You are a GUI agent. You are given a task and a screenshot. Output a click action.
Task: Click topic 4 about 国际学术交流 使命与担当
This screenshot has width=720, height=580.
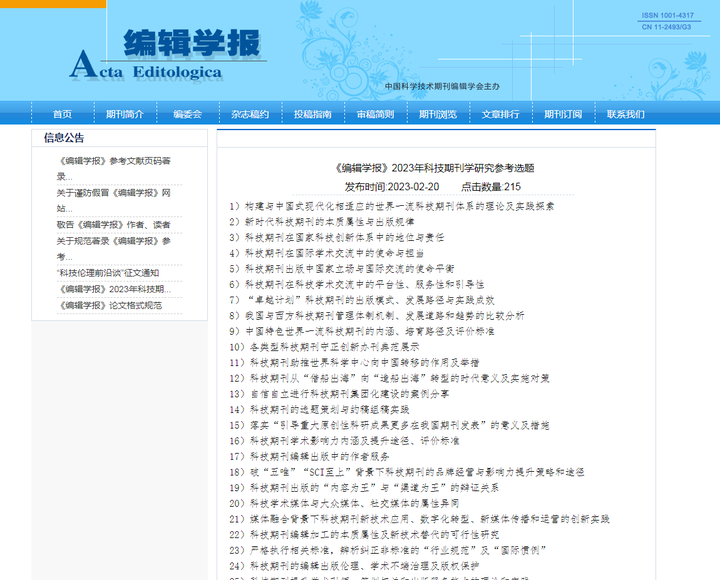point(326,253)
